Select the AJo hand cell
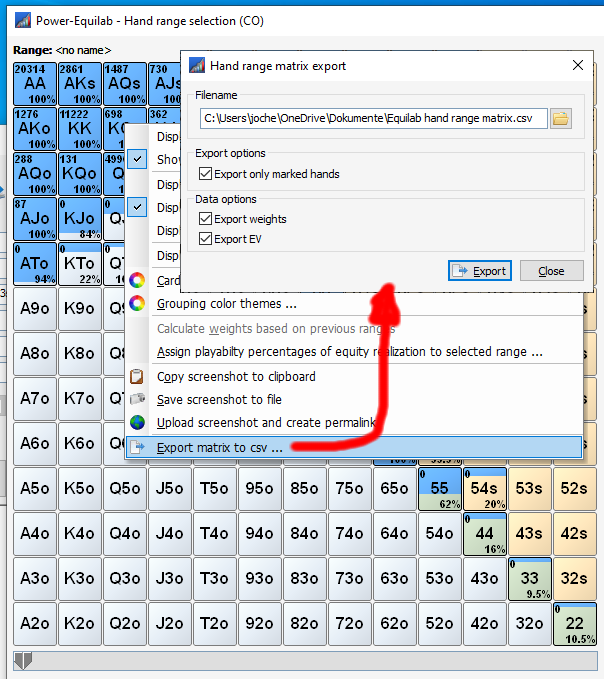 click(35, 219)
